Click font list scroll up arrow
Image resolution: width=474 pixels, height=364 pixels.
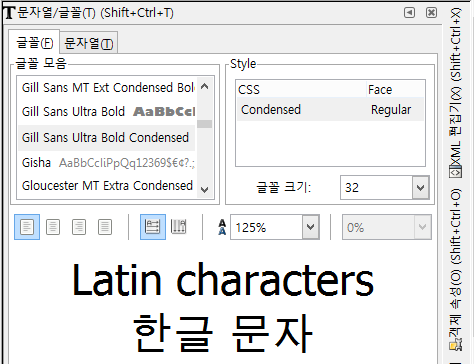tap(204, 87)
